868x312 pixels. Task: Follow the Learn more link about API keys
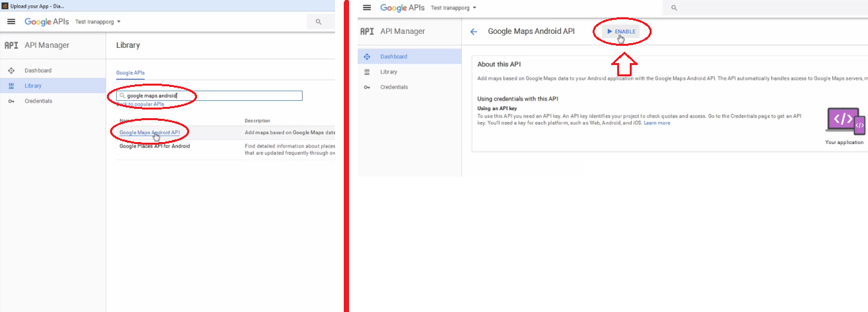coord(656,123)
